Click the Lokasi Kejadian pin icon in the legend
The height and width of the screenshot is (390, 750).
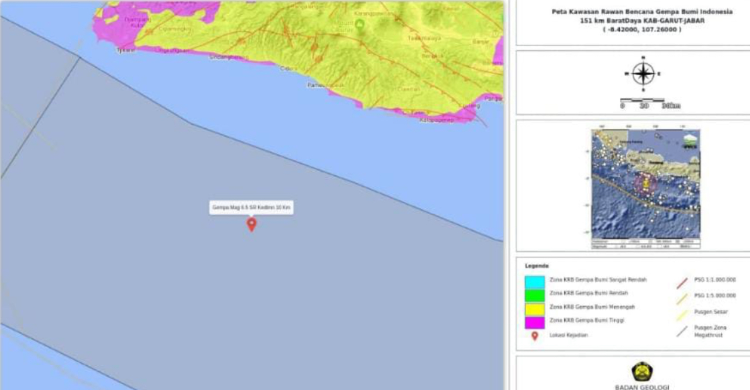[x=535, y=336]
